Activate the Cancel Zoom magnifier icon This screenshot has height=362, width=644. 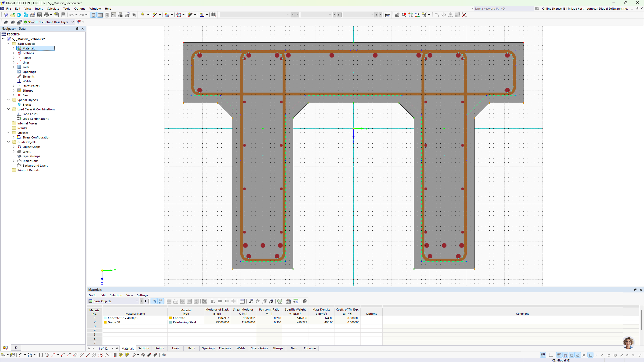404,15
